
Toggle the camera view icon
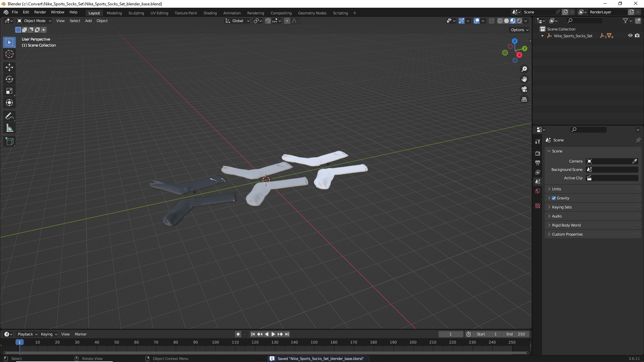tap(524, 89)
